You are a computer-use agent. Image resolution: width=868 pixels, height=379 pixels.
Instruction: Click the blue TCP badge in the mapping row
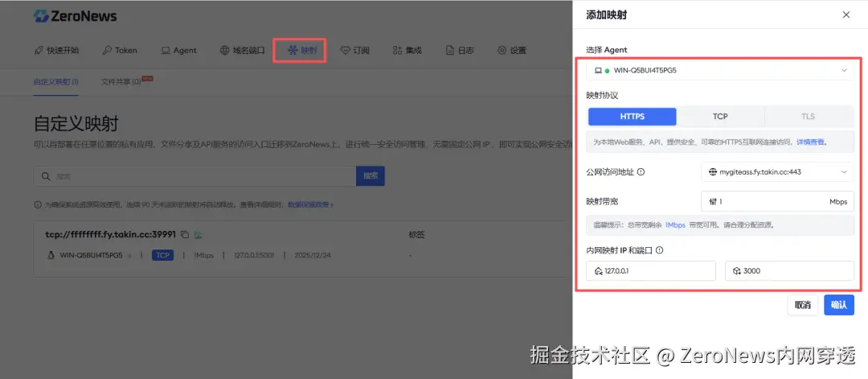[162, 255]
